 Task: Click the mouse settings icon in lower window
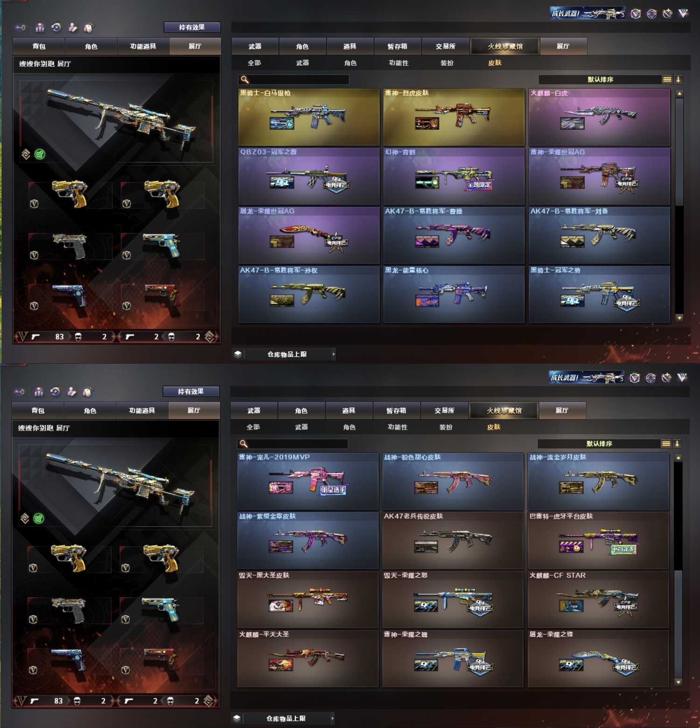pyautogui.click(x=88, y=392)
